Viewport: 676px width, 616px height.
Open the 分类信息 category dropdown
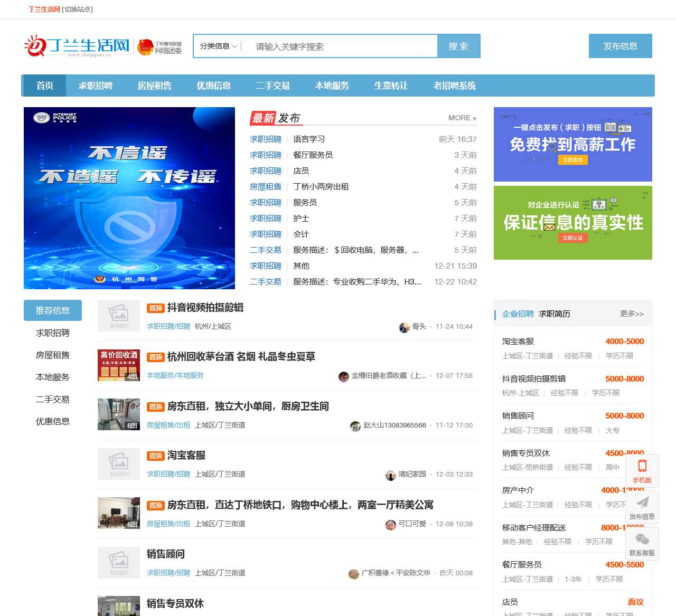[x=218, y=46]
